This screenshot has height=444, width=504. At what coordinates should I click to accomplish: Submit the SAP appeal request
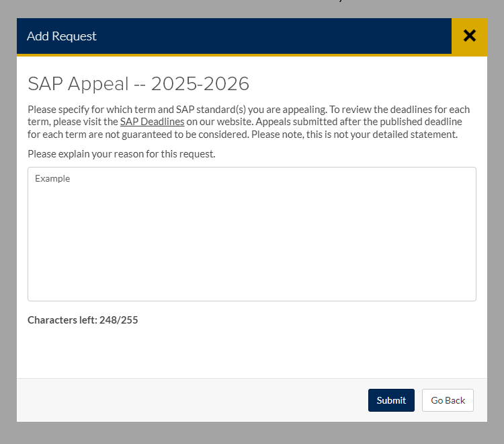(x=391, y=400)
